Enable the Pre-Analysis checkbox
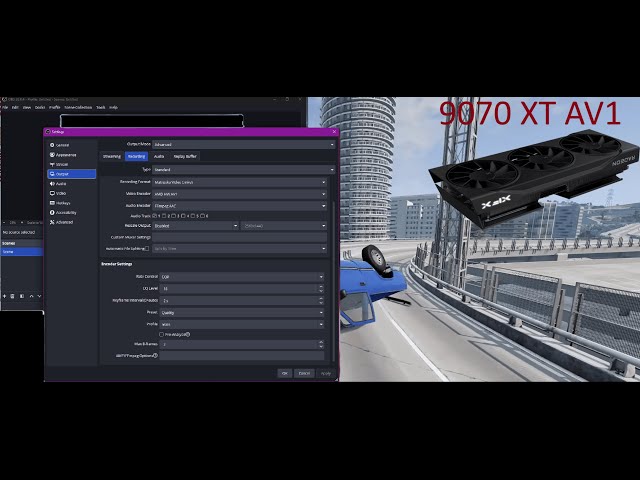640x480 pixels. [x=162, y=334]
